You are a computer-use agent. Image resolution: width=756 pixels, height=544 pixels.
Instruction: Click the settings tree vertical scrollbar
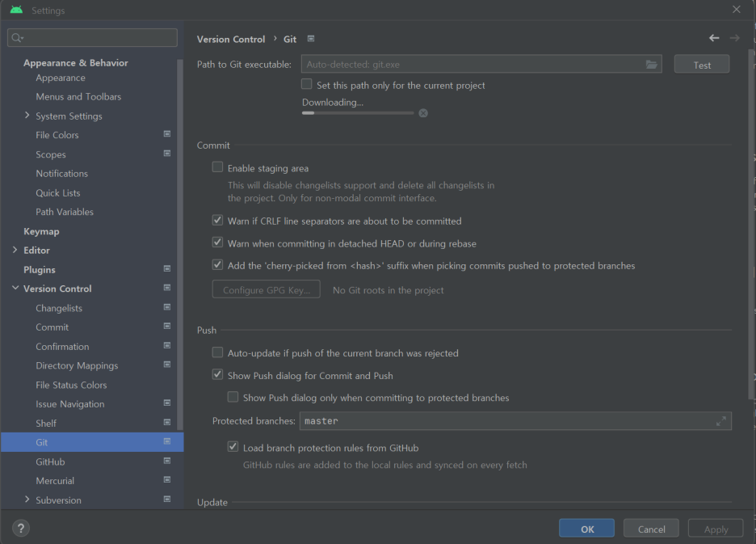pos(180,244)
